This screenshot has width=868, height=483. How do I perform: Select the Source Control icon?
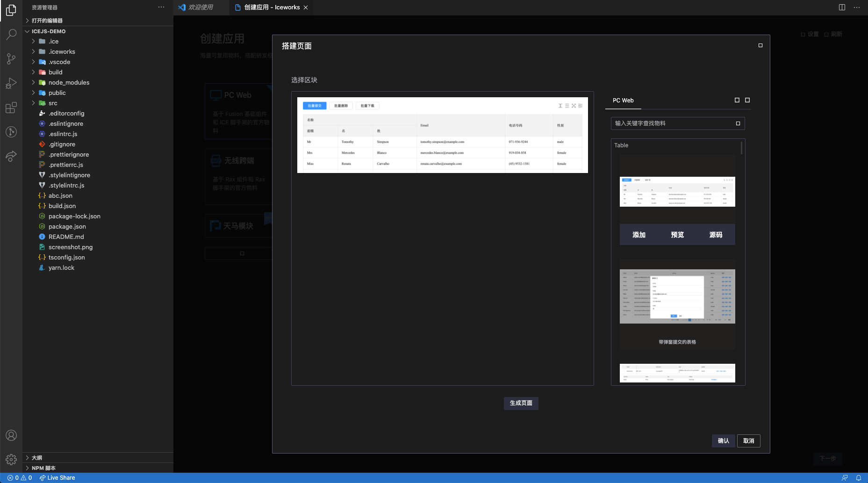pyautogui.click(x=11, y=59)
